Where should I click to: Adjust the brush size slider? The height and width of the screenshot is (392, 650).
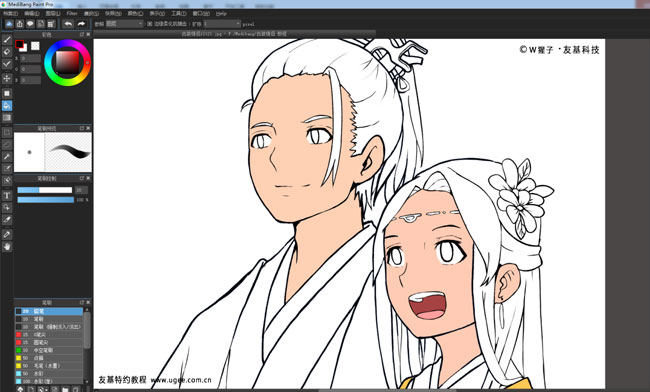point(45,190)
